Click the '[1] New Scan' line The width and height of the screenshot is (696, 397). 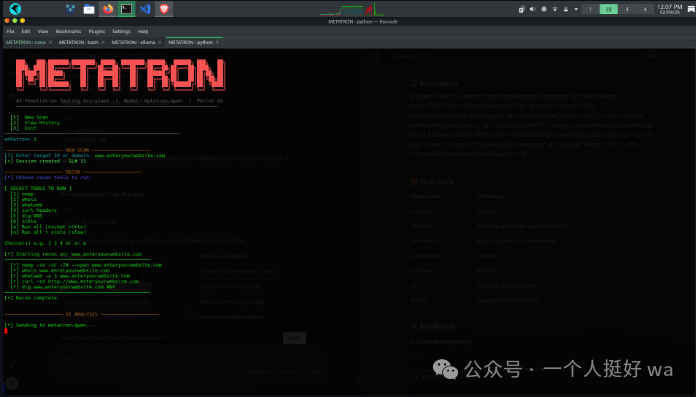29,117
